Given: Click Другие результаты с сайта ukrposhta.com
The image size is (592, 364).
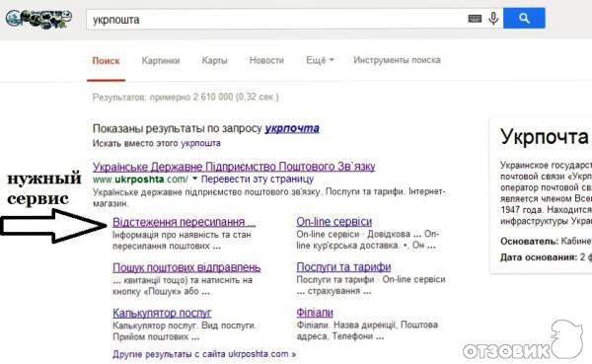Looking at the screenshot, I should click(x=204, y=354).
